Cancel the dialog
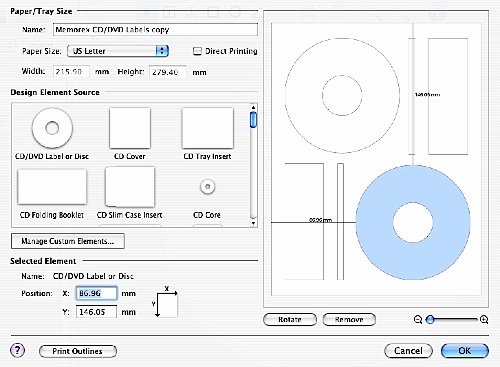Viewport: 500px width, 367px height. 408,351
